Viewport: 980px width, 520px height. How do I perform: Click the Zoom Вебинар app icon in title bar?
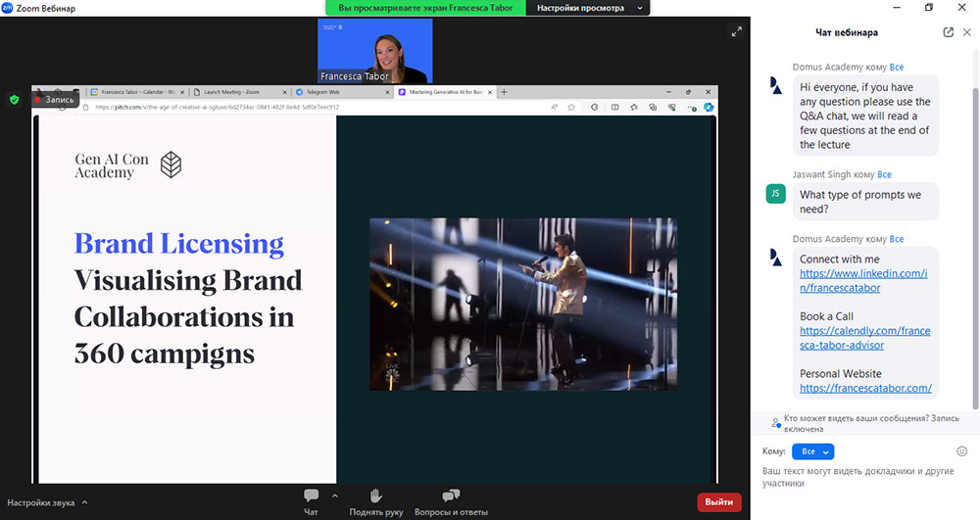(x=7, y=8)
